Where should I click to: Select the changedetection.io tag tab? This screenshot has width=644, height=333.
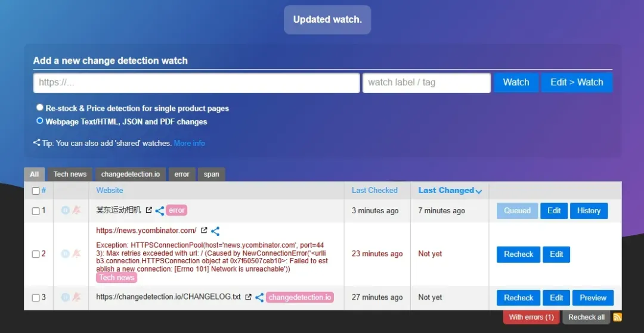[x=131, y=175]
